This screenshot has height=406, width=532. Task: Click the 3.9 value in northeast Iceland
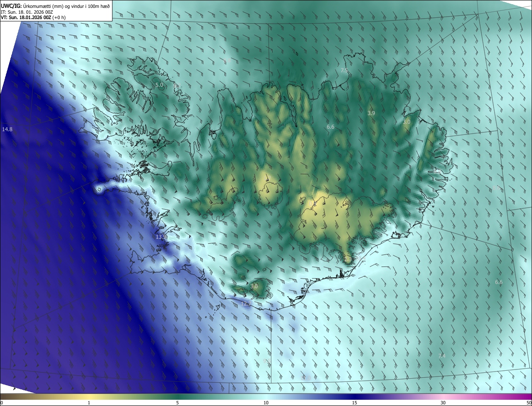click(x=371, y=113)
